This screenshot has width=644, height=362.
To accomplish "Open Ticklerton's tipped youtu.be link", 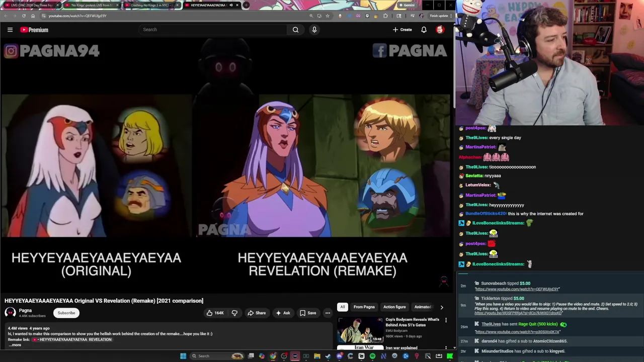I will [518, 313].
